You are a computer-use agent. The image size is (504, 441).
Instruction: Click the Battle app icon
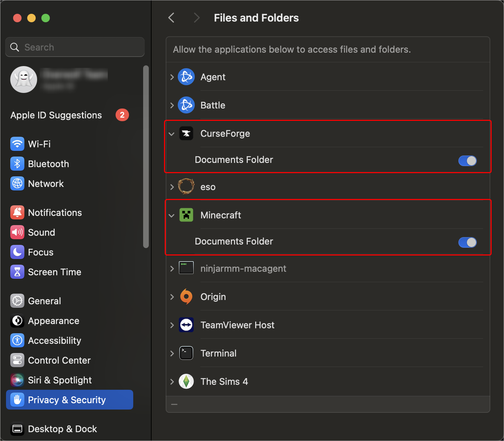186,105
